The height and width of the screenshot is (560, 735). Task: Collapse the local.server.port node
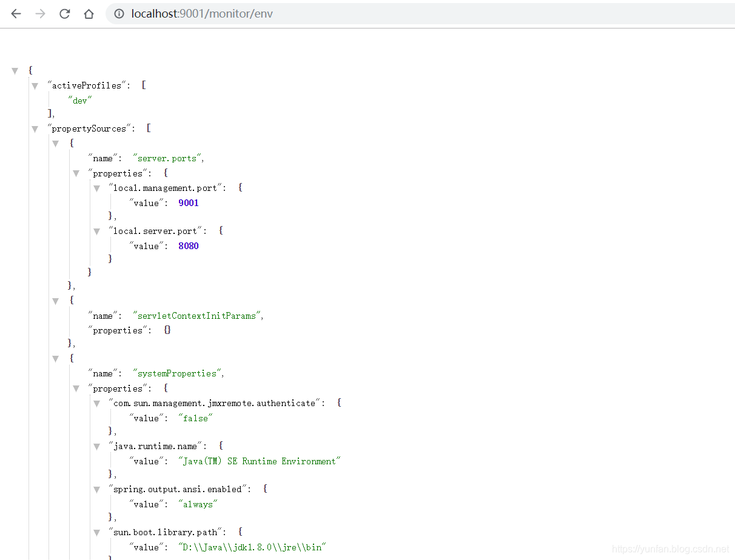97,232
